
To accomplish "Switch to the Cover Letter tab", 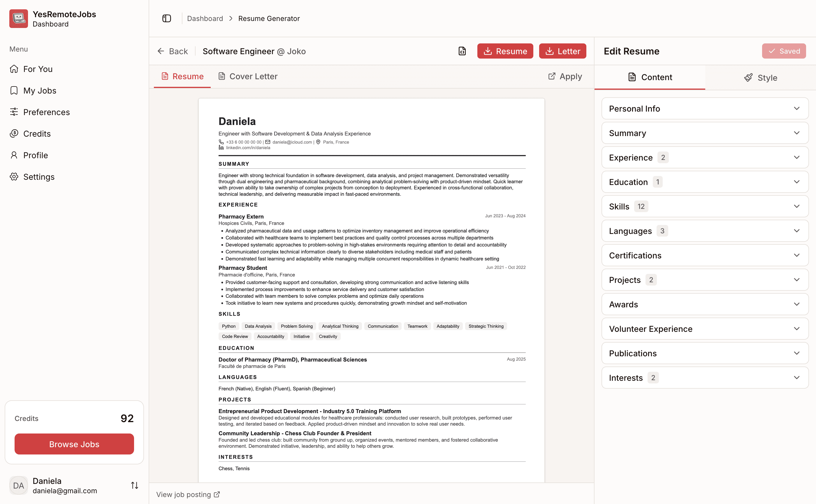I will [x=248, y=76].
